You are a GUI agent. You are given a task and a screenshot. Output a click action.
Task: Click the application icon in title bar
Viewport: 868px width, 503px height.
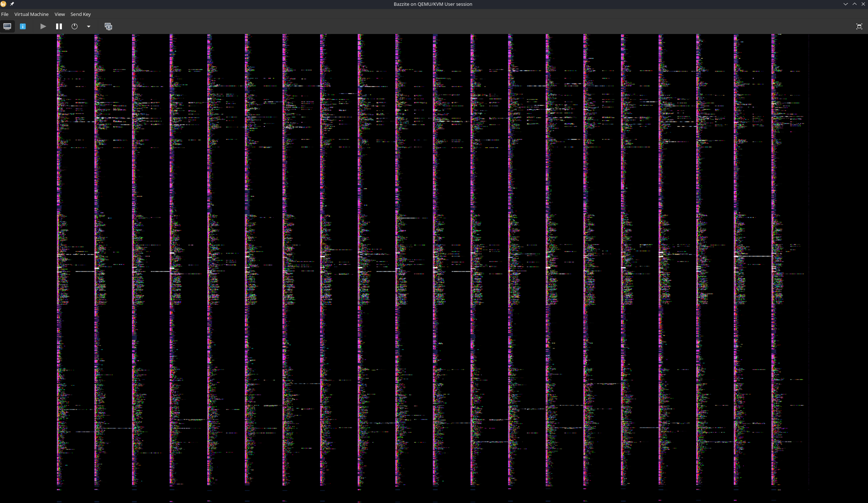coord(4,4)
